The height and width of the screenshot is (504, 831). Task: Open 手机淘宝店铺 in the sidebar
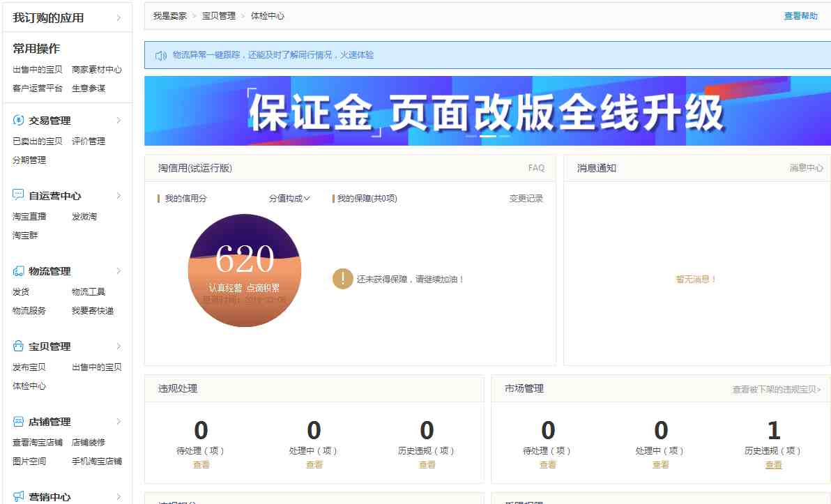click(x=97, y=461)
